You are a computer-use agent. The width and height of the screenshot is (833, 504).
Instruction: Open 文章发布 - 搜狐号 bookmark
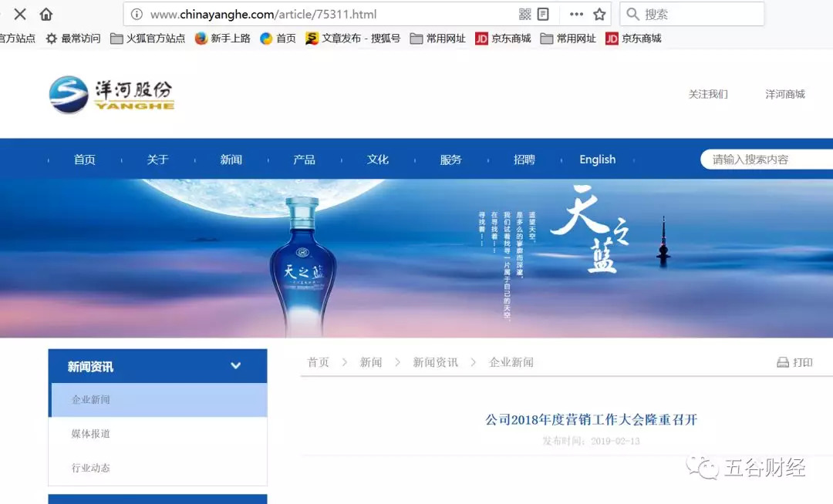353,39
